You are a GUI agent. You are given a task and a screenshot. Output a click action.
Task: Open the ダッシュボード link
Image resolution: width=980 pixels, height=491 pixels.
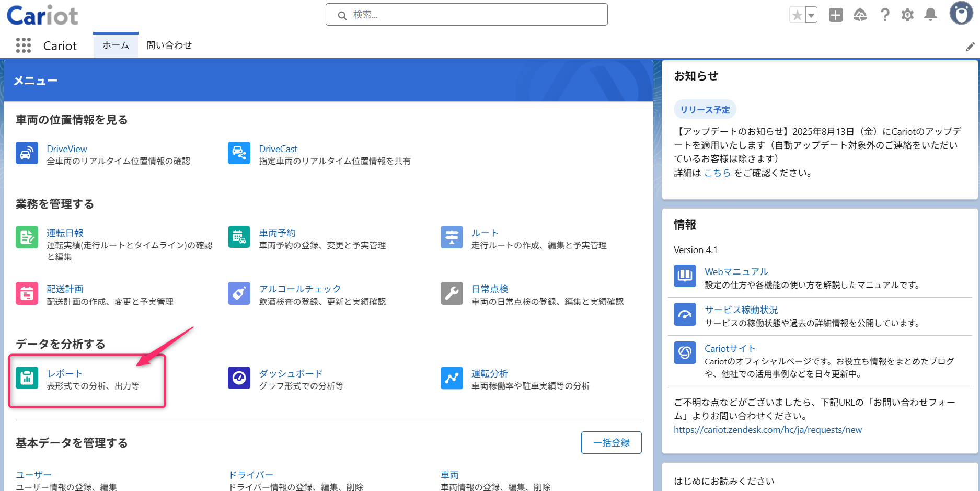291,374
